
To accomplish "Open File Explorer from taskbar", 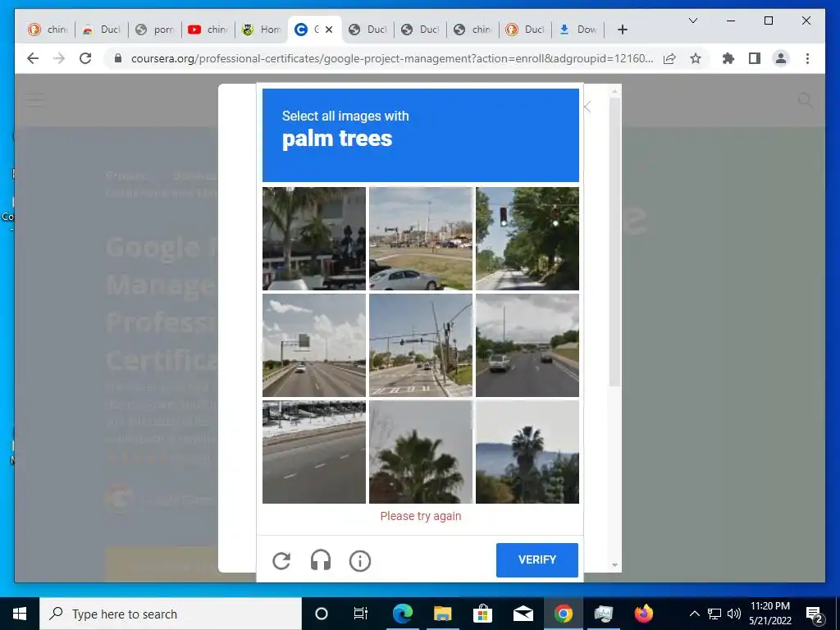I will click(x=442, y=614).
